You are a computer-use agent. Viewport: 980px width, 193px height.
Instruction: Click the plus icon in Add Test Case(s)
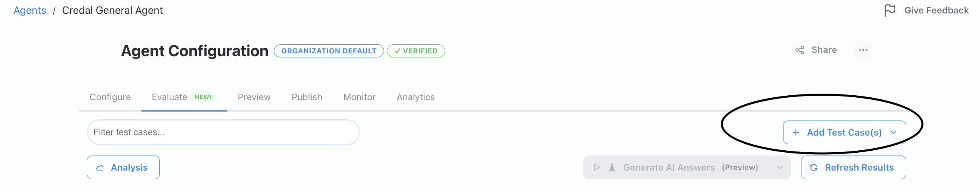tap(796, 132)
